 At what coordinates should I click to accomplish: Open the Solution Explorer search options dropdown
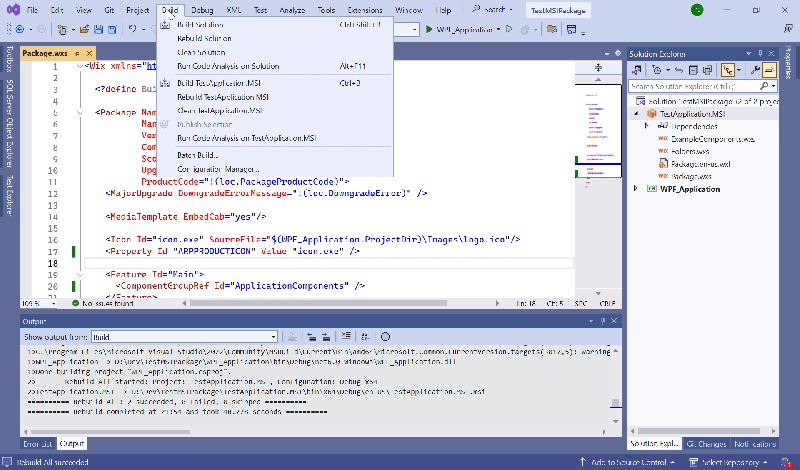click(x=774, y=86)
